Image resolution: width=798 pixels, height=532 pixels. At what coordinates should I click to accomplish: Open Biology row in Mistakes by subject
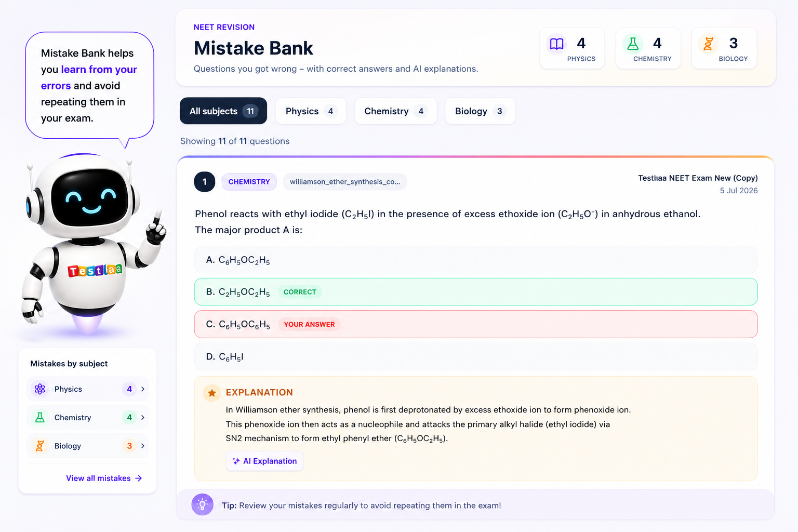[87, 446]
